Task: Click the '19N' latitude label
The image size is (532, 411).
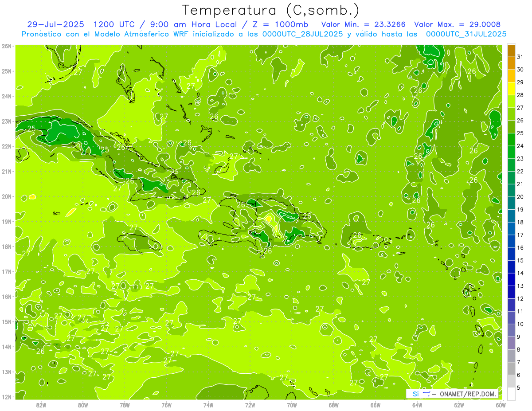Action: (6, 221)
